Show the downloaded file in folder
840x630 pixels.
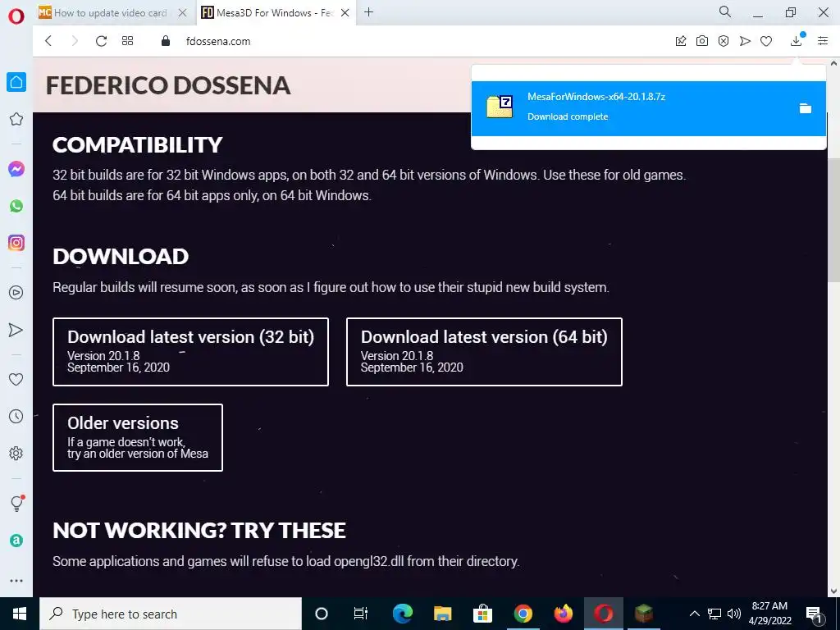(806, 109)
